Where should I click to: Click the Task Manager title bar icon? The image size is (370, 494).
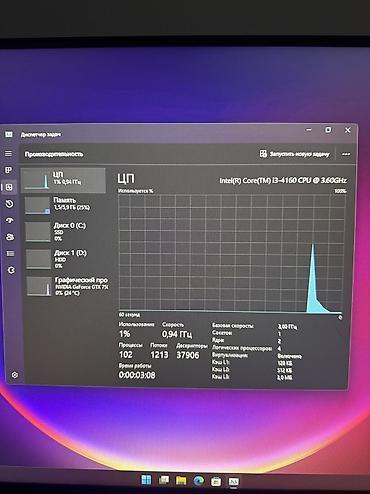pyautogui.click(x=9, y=134)
